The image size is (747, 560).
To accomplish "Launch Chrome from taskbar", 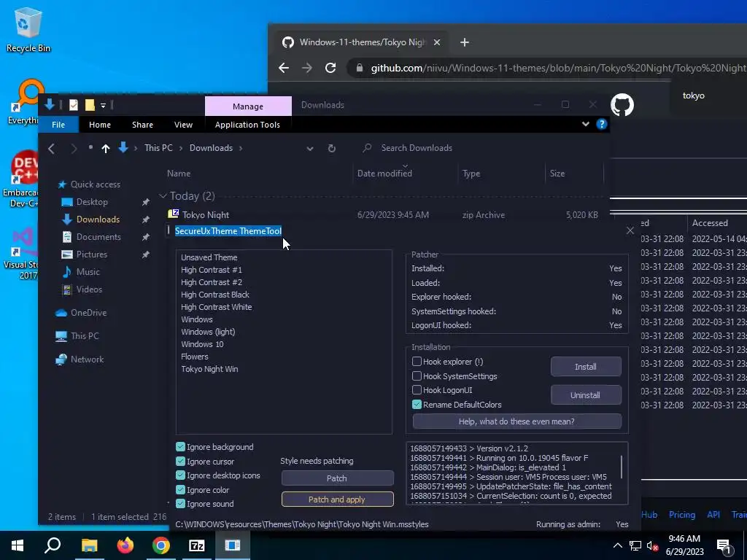I will [x=161, y=545].
